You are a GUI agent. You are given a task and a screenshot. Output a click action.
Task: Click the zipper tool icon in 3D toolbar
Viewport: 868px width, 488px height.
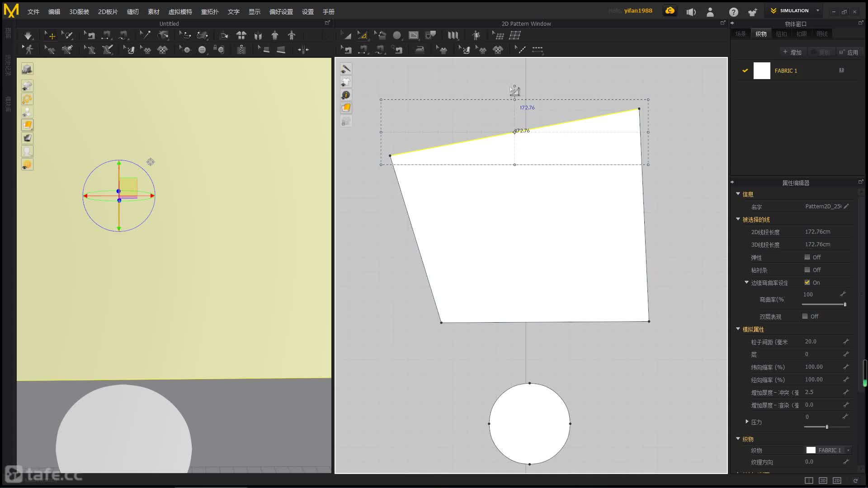(241, 50)
